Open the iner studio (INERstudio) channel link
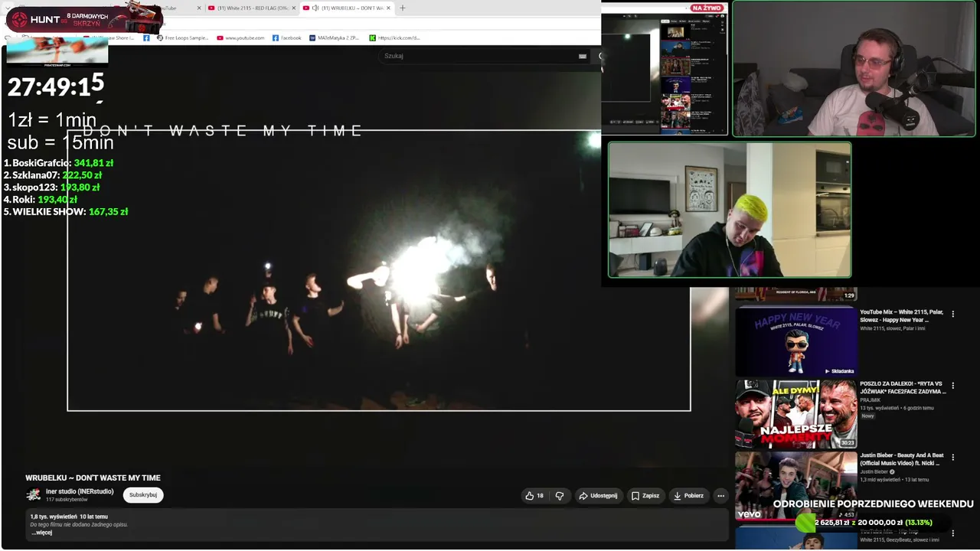Image resolution: width=980 pixels, height=551 pixels. [80, 491]
